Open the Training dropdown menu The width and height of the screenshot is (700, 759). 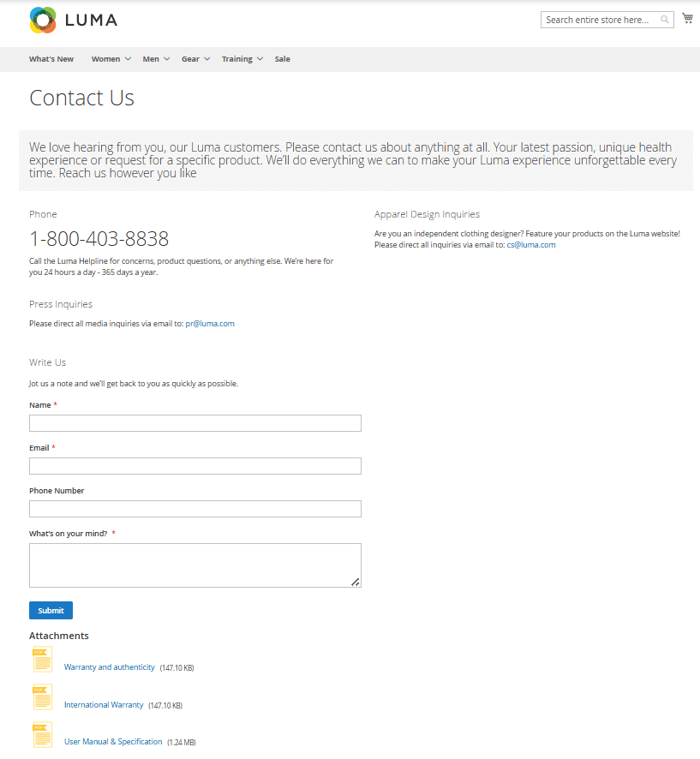click(x=240, y=58)
